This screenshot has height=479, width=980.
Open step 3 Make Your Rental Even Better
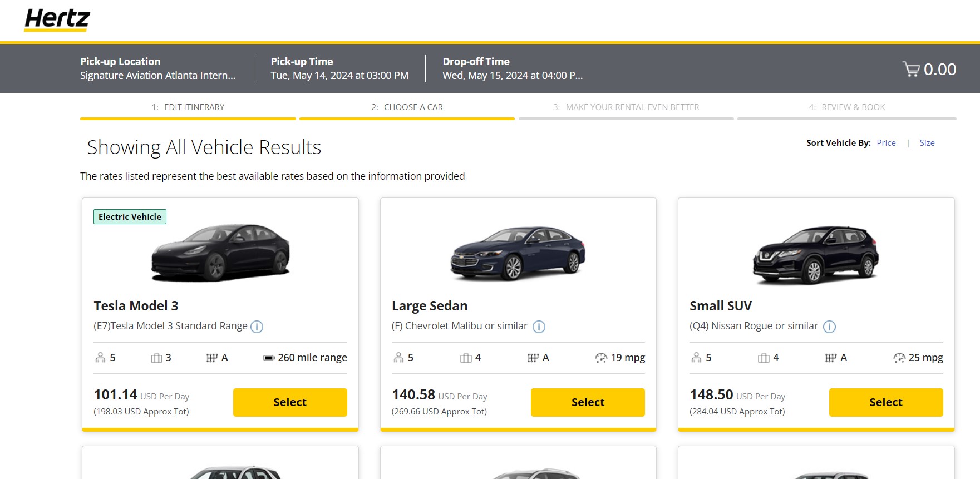pos(626,107)
